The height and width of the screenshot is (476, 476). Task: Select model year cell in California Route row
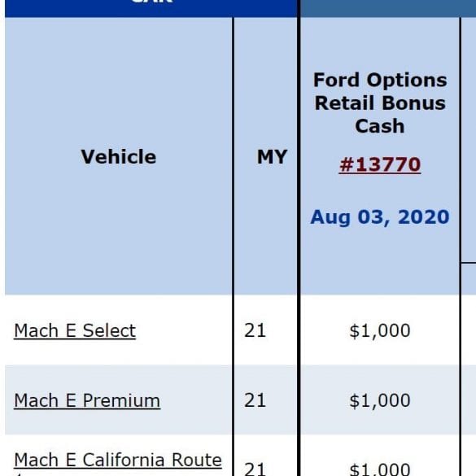[x=255, y=469]
